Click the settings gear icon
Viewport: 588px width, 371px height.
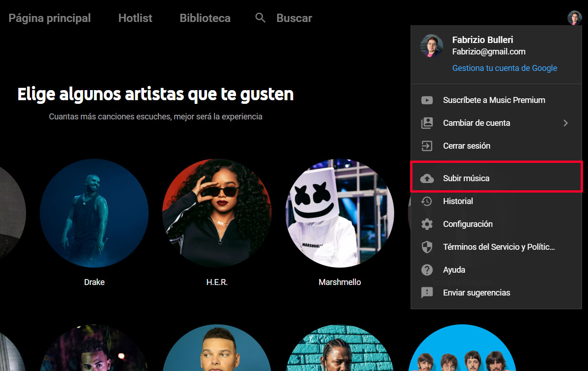[427, 224]
